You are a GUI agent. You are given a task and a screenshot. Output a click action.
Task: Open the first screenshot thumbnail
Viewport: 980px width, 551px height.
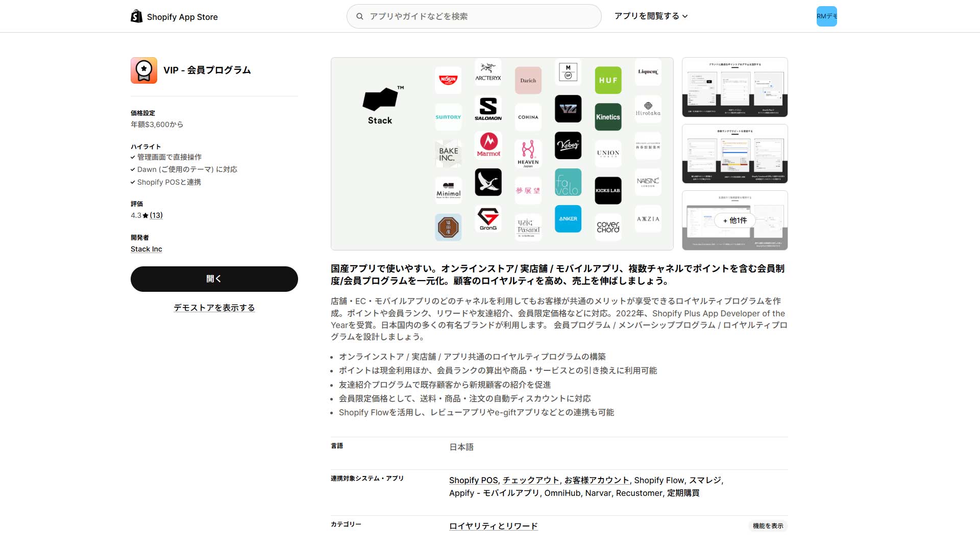(734, 87)
